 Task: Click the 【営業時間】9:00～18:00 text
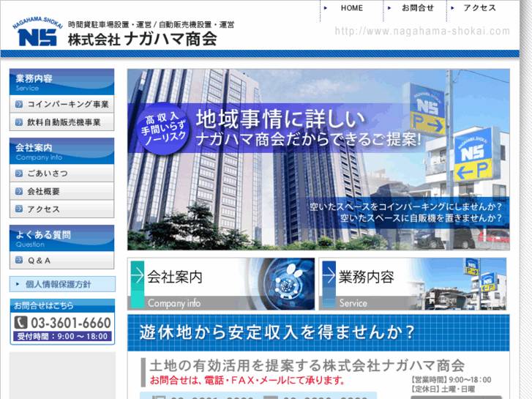(451, 380)
